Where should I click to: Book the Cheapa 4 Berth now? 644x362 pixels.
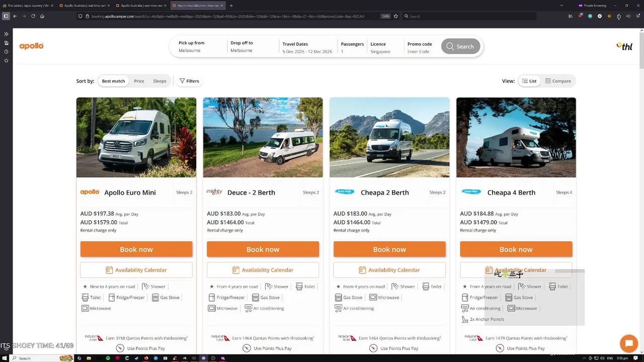[516, 249]
